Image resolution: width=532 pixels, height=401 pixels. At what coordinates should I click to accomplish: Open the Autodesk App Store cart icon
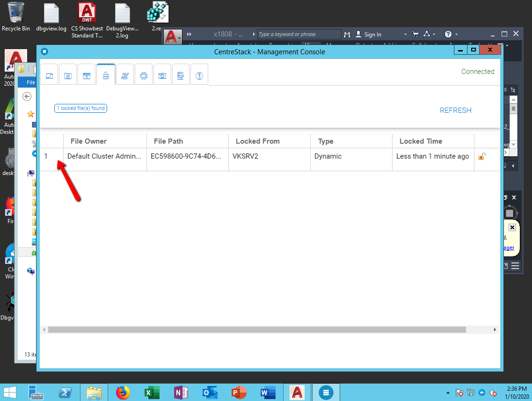click(415, 34)
